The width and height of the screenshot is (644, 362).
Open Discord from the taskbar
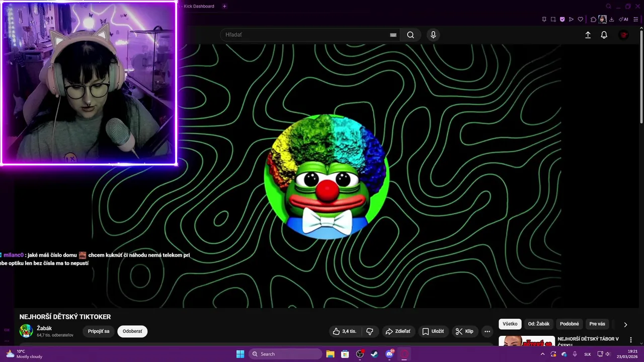[389, 354]
